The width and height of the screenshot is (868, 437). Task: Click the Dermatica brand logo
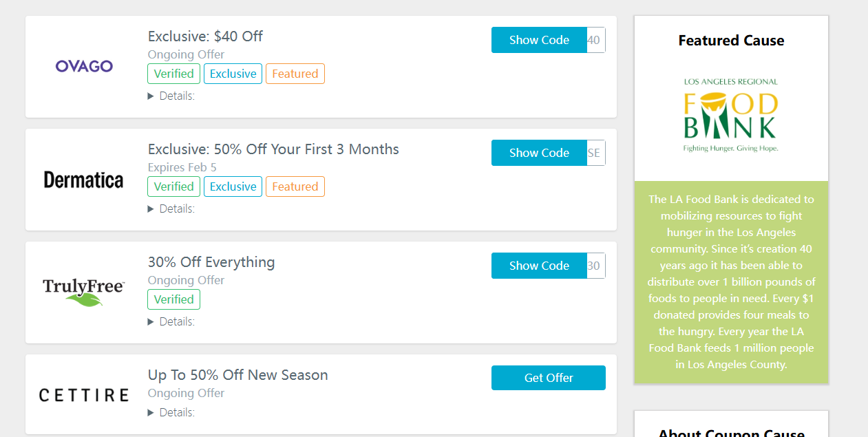click(x=84, y=180)
